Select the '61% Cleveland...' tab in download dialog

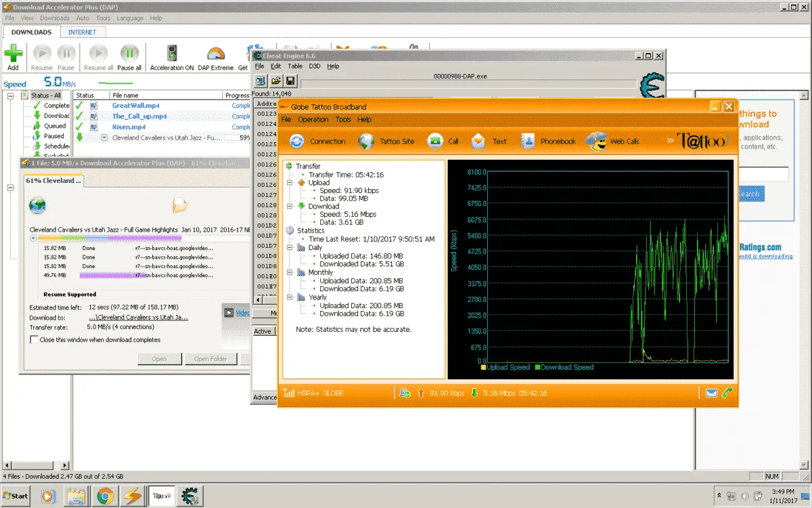pos(53,181)
